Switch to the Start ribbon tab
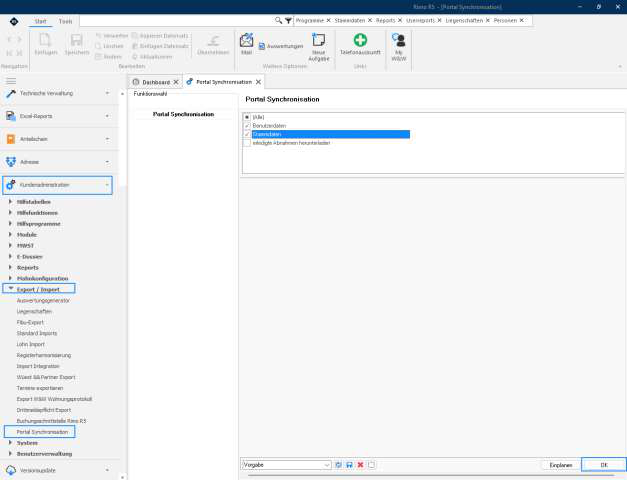This screenshot has height=480, width=627. click(x=40, y=22)
